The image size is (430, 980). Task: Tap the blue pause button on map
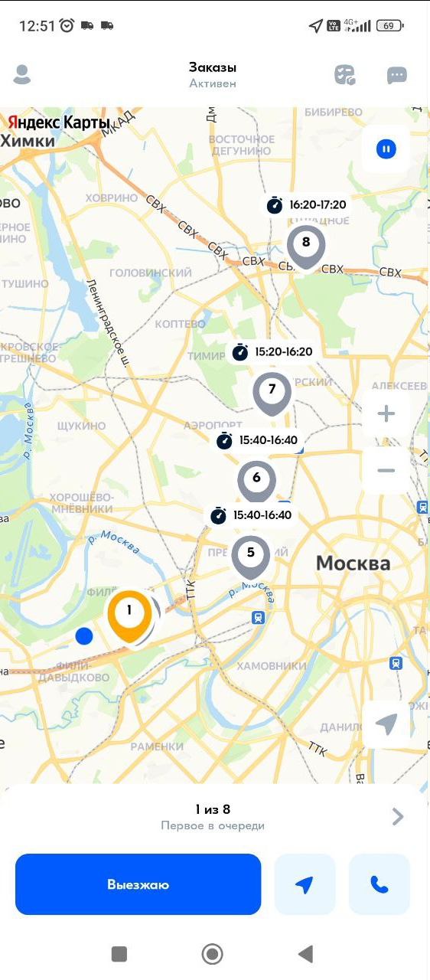(386, 149)
